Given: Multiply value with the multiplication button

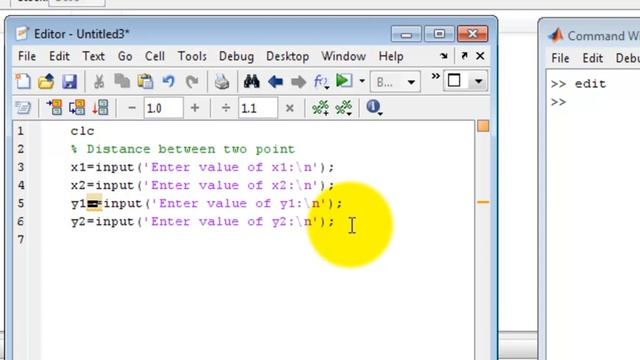Looking at the screenshot, I should coord(290,108).
